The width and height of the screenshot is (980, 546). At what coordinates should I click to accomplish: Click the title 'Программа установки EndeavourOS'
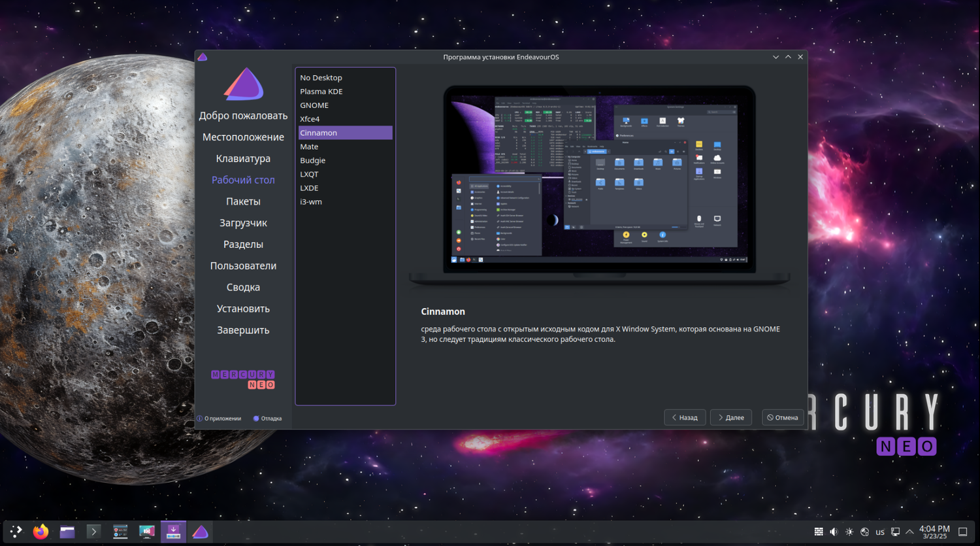[x=501, y=57]
